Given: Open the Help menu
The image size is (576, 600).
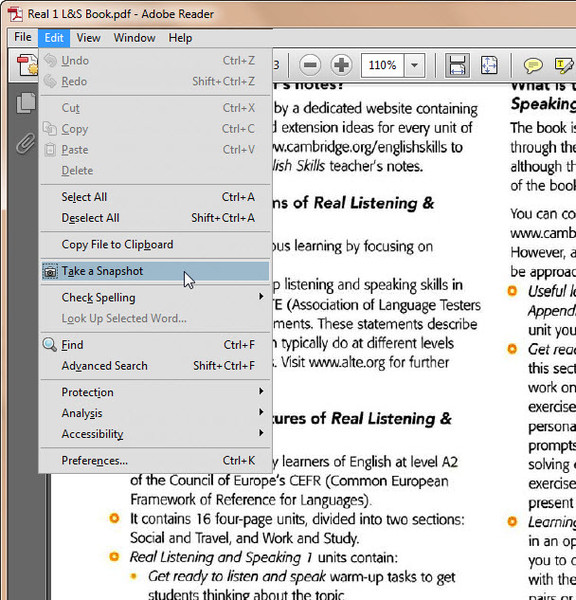Looking at the screenshot, I should pyautogui.click(x=180, y=38).
